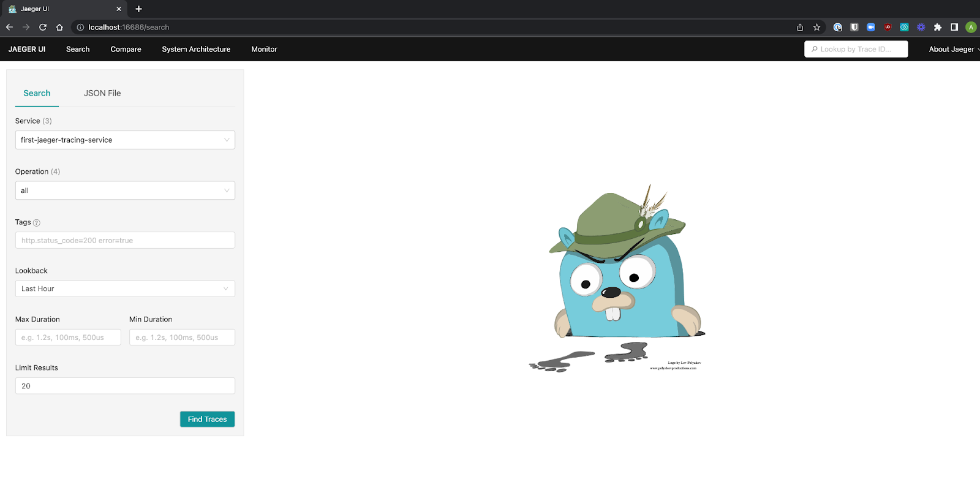This screenshot has height=487, width=980.
Task: Focus the Max Duration input
Action: coord(68,337)
